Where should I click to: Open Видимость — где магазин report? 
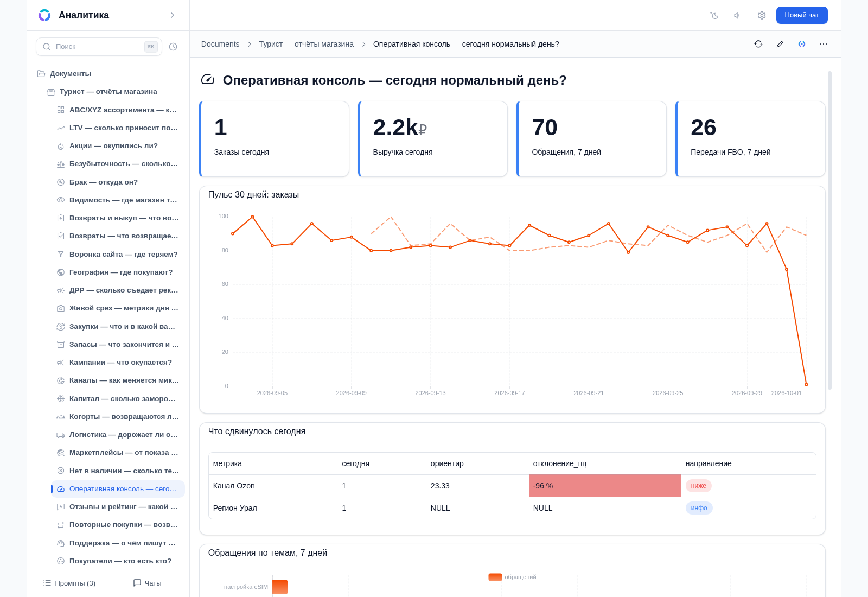(x=118, y=200)
